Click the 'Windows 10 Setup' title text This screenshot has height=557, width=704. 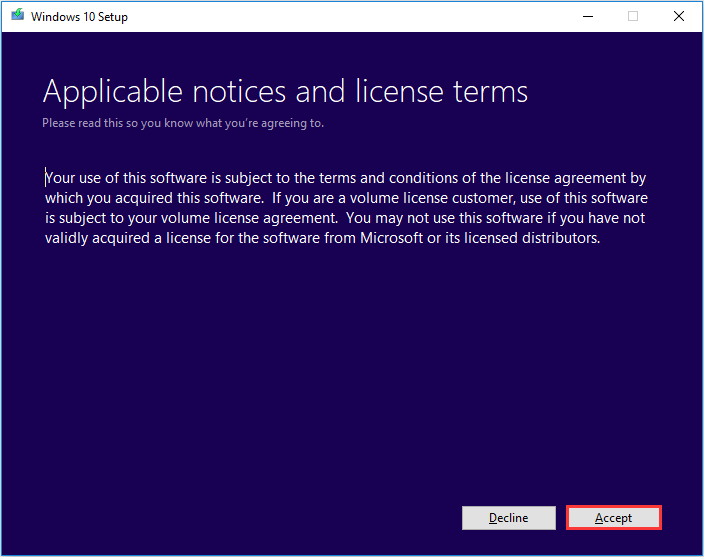(79, 17)
